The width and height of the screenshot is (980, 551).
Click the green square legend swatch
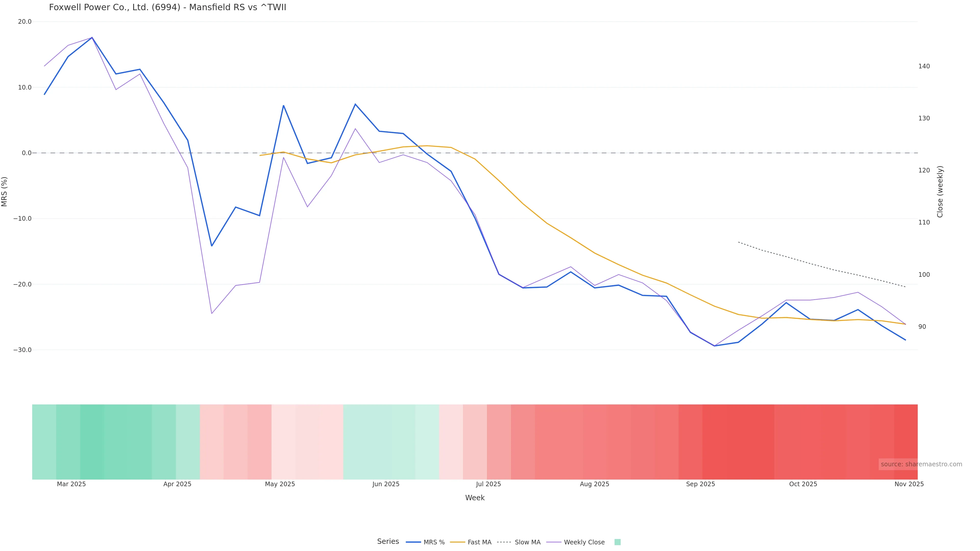(x=617, y=542)
